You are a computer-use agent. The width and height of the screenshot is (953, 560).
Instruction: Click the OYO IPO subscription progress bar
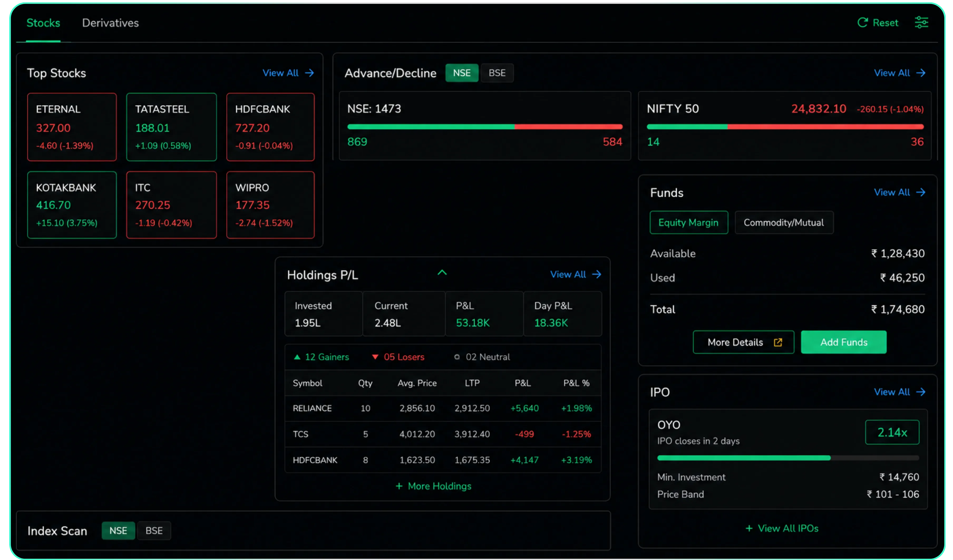point(788,457)
